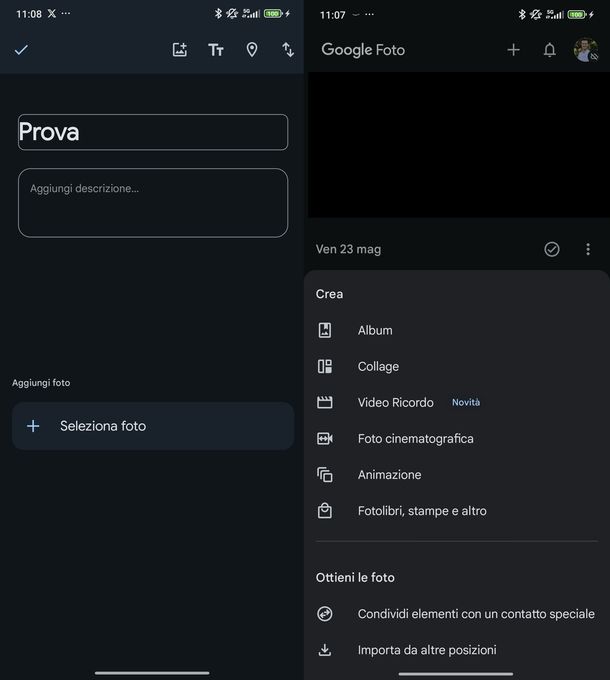Open 'Fotolibri, stampe e altro'

pyautogui.click(x=457, y=511)
